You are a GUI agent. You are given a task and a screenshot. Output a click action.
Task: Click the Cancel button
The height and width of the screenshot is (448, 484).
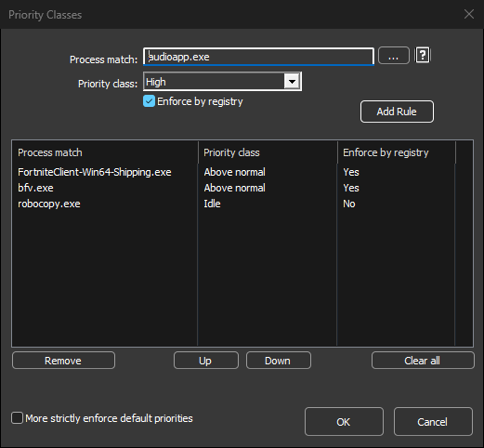point(433,422)
